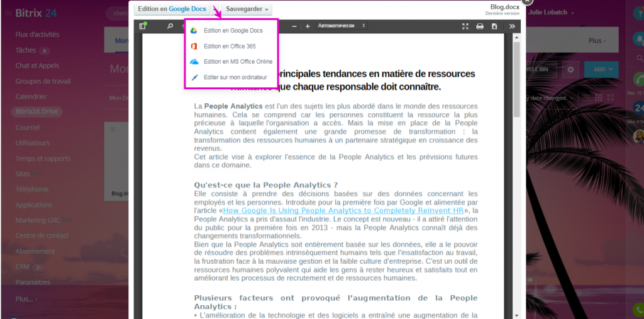Click the Bitrix 24 logo
644x319 pixels.
36,13
